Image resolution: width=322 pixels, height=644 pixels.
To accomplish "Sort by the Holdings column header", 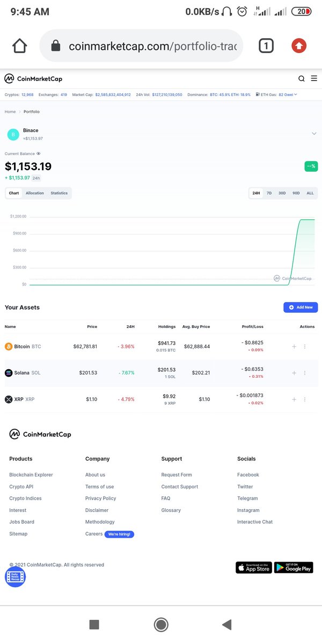I will (x=167, y=326).
